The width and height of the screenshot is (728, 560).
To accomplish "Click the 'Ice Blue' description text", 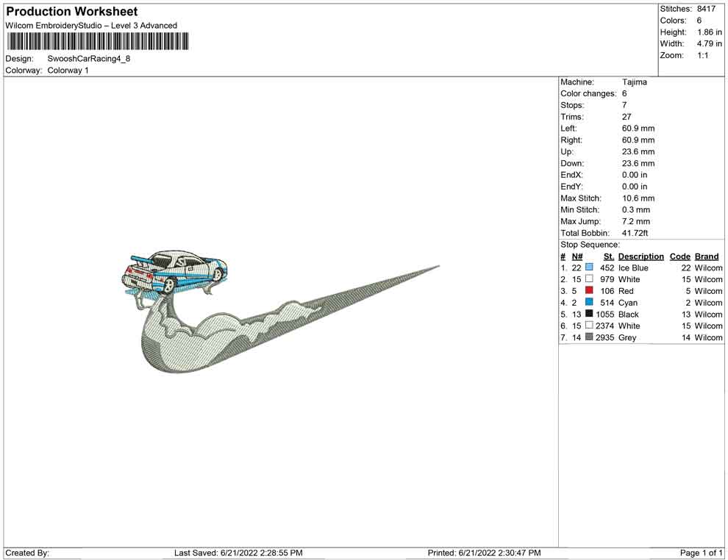I will point(633,268).
